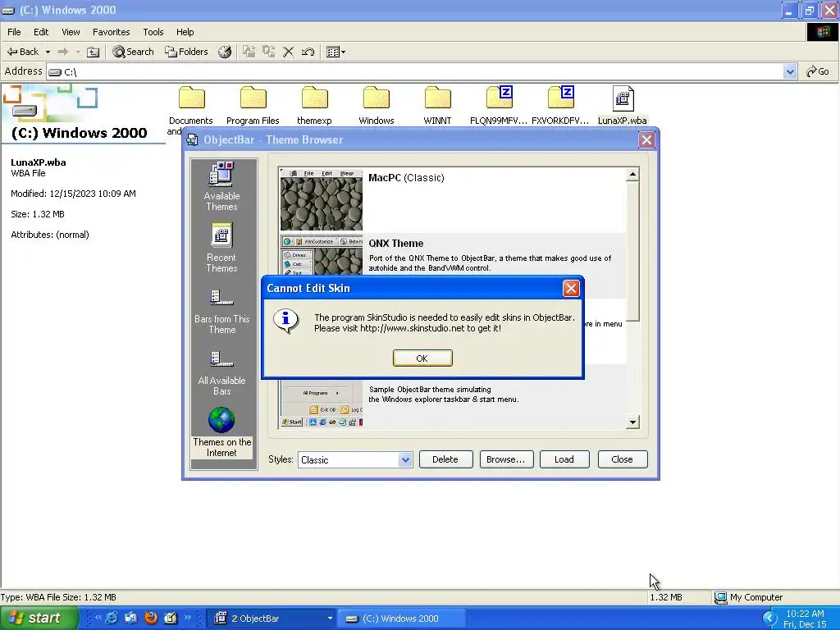840x630 pixels.
Task: Click the Delete button in Theme Browser
Action: pyautogui.click(x=445, y=459)
